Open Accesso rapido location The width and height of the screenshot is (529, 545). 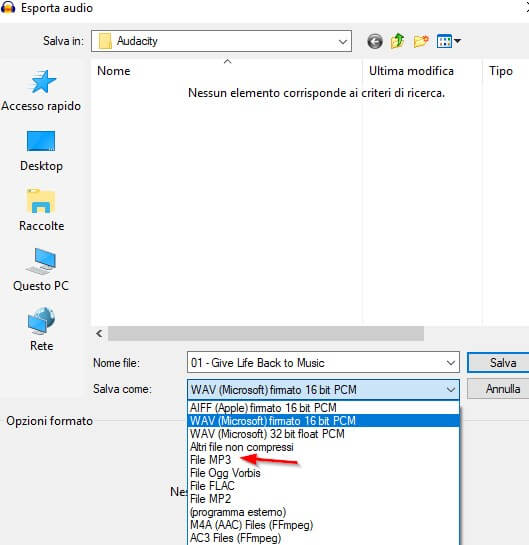click(x=41, y=91)
